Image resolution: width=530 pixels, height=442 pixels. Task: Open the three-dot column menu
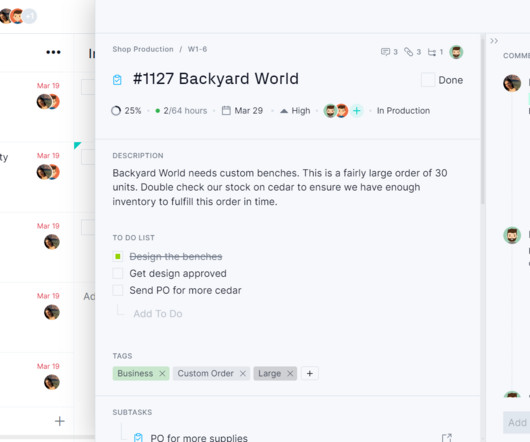coord(53,52)
